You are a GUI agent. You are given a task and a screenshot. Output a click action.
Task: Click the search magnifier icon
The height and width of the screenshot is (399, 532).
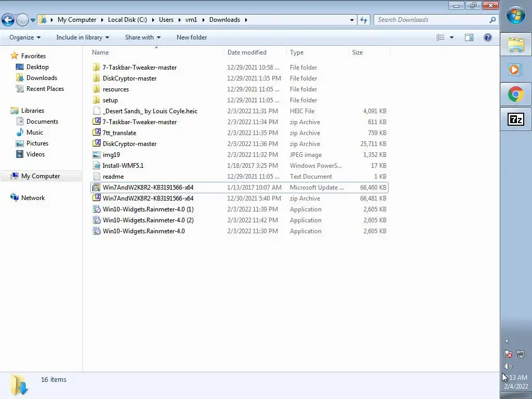coord(493,20)
